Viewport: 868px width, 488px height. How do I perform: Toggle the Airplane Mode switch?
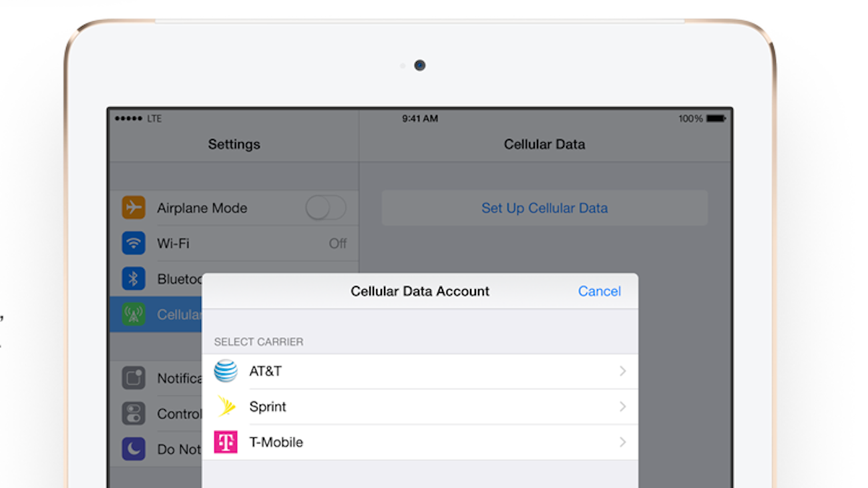[326, 208]
